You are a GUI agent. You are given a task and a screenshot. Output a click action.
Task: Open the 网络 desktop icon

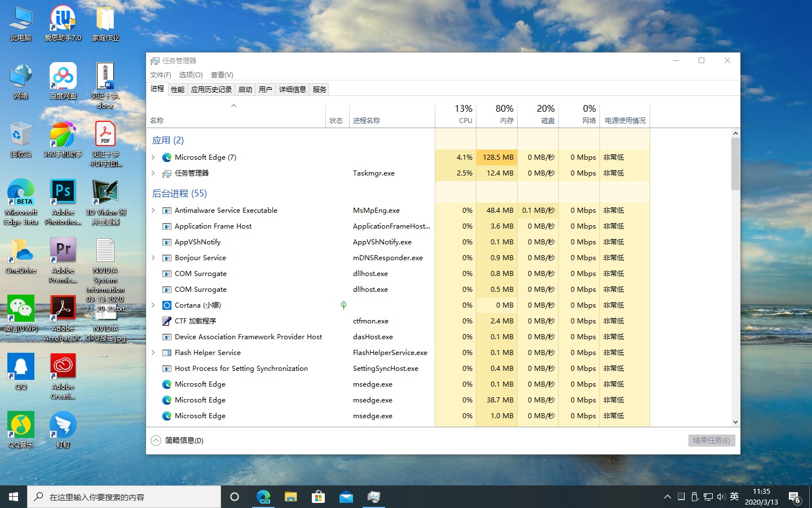(21, 82)
